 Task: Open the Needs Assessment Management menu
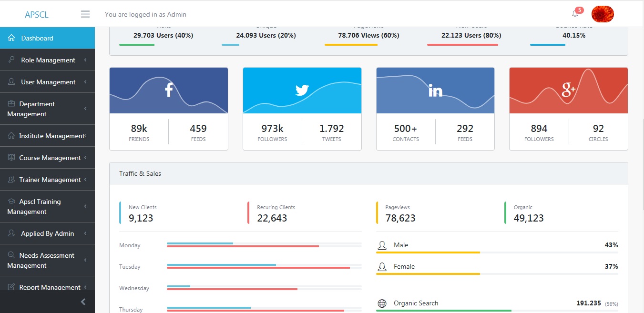(x=47, y=260)
